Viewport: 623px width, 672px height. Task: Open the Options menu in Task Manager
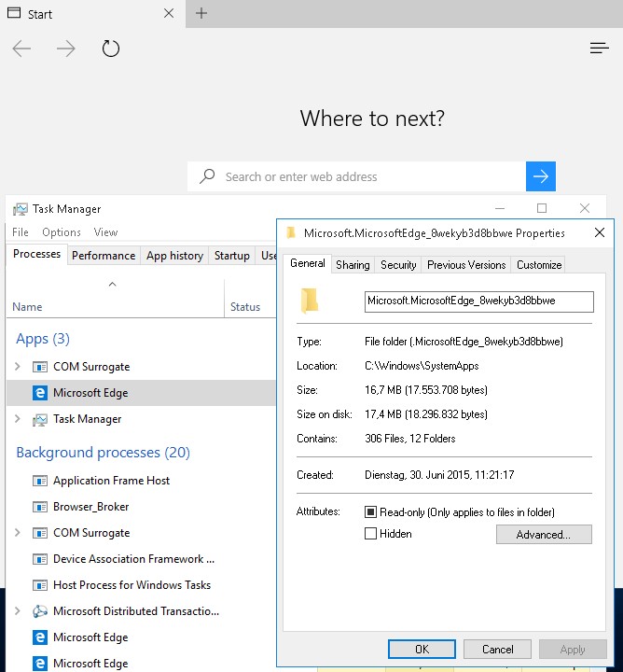[62, 232]
